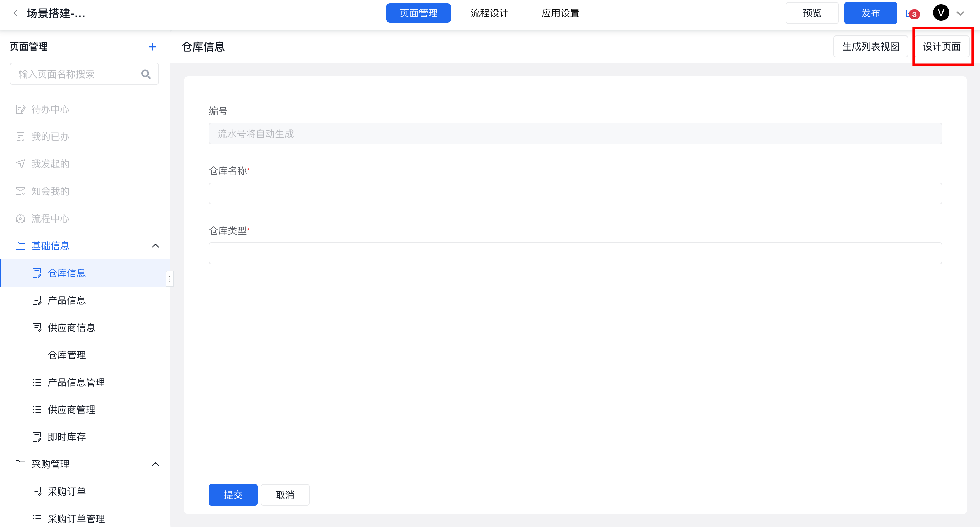Open the 仓库管理 list page

[x=66, y=355]
